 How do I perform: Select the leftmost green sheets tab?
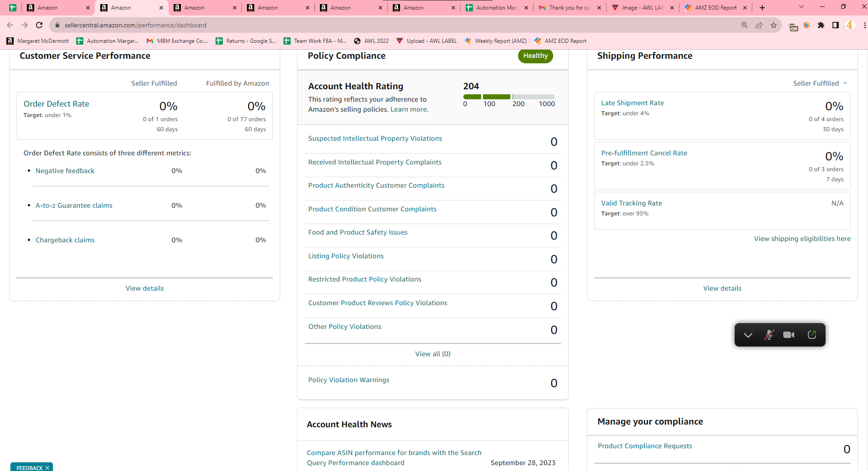(13, 8)
